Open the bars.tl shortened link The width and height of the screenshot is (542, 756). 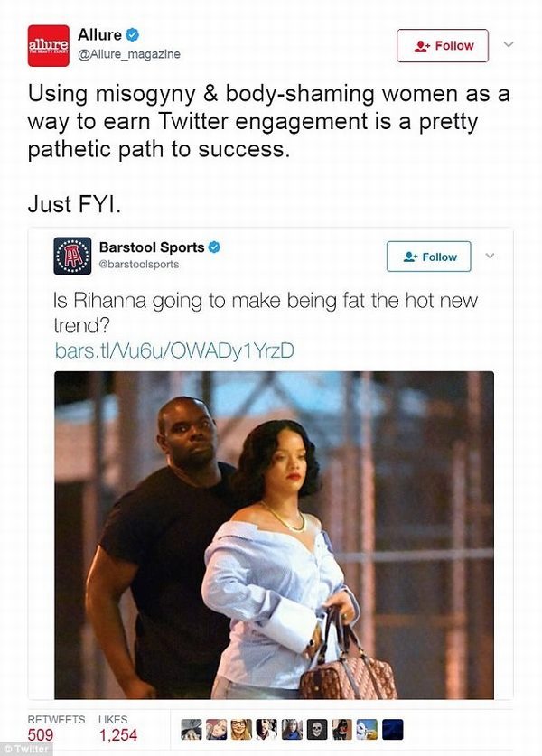(174, 351)
